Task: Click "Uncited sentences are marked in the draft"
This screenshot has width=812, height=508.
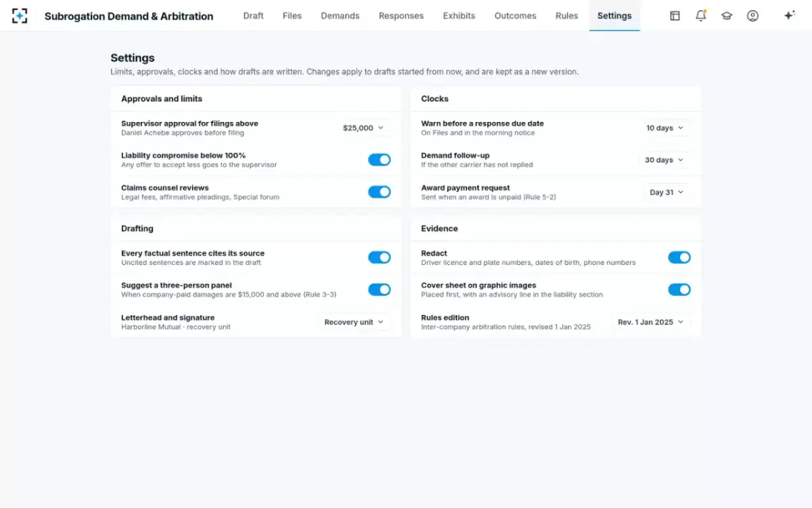Action: pos(191,262)
